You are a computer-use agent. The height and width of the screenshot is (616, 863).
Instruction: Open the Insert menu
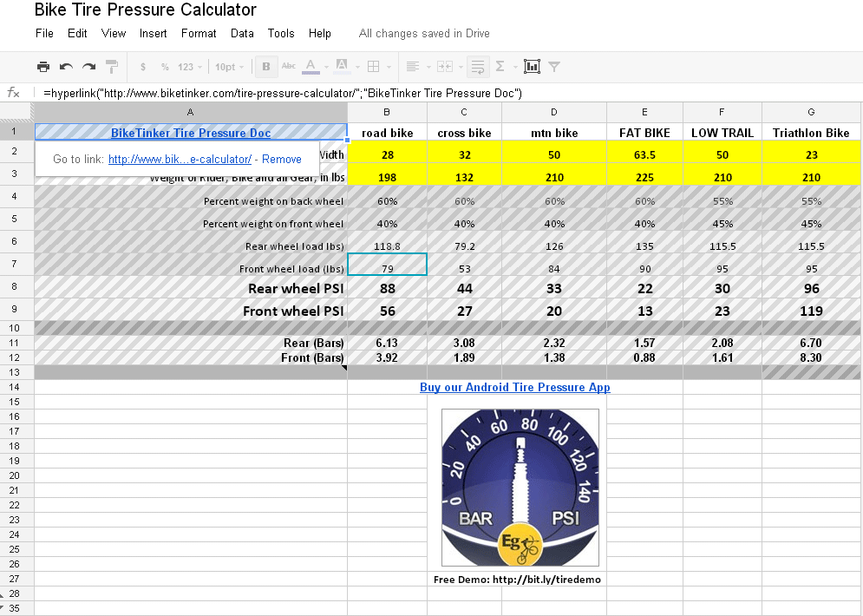153,34
